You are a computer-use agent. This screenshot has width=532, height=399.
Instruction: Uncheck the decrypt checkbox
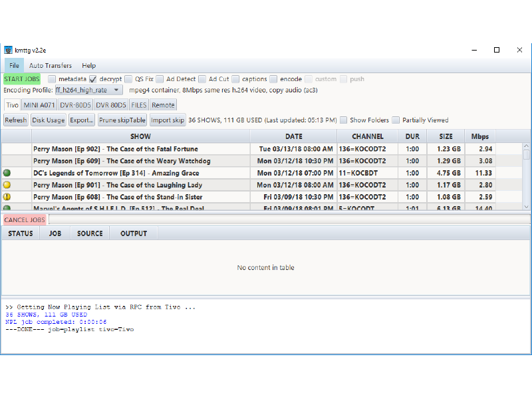click(92, 78)
